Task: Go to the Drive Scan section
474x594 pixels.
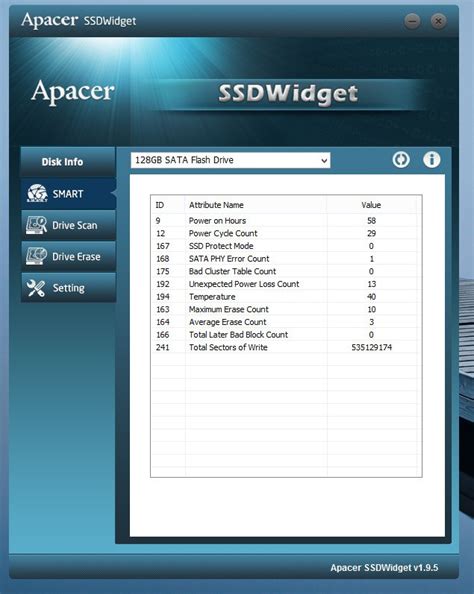Action: pyautogui.click(x=68, y=225)
